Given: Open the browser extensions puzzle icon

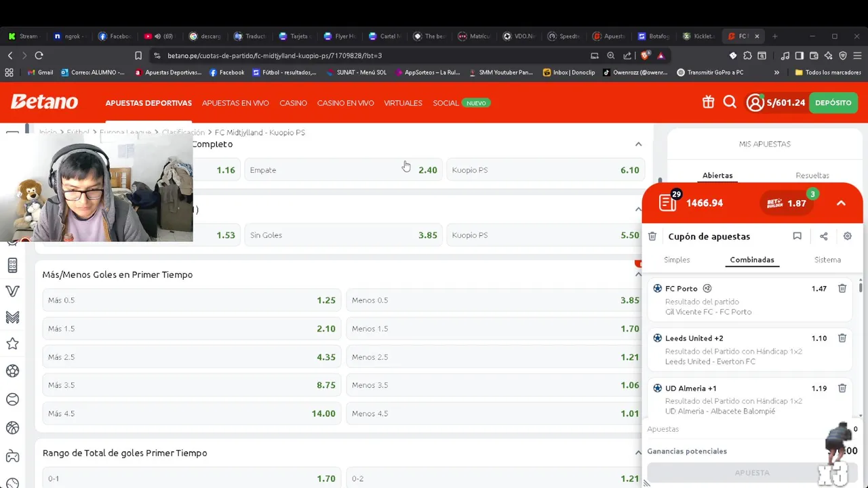Looking at the screenshot, I should click(x=747, y=56).
